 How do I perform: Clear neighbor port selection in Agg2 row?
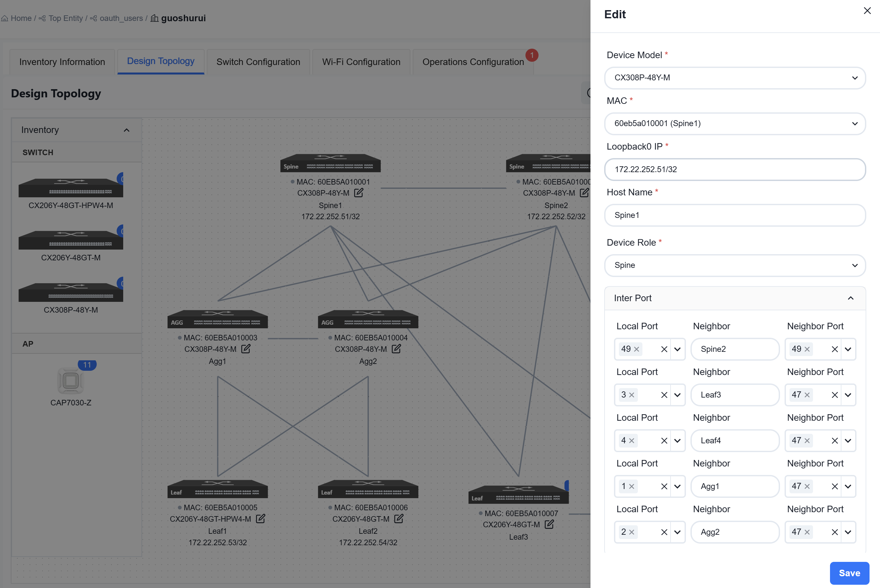(x=835, y=532)
